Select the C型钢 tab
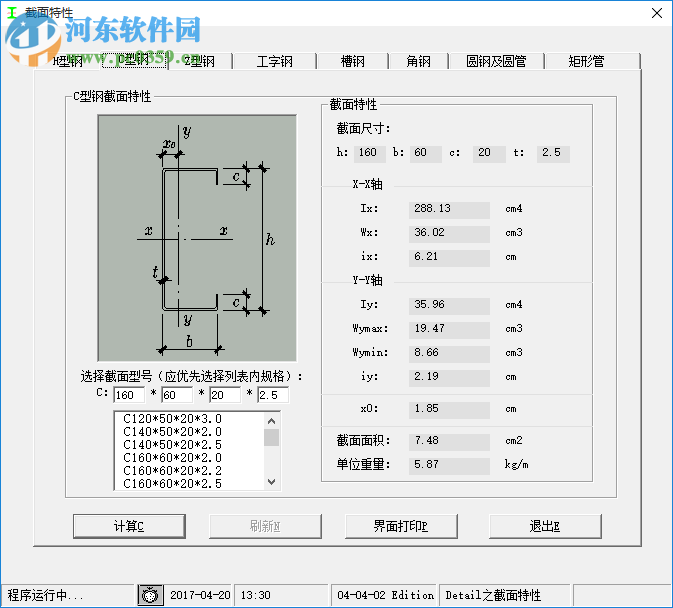This screenshot has width=673, height=608. tap(134, 60)
